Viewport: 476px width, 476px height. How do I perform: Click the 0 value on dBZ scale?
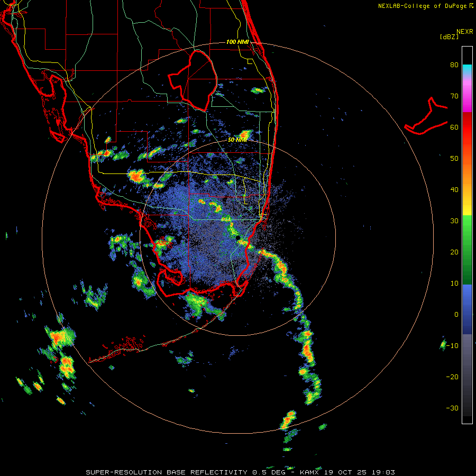point(456,315)
